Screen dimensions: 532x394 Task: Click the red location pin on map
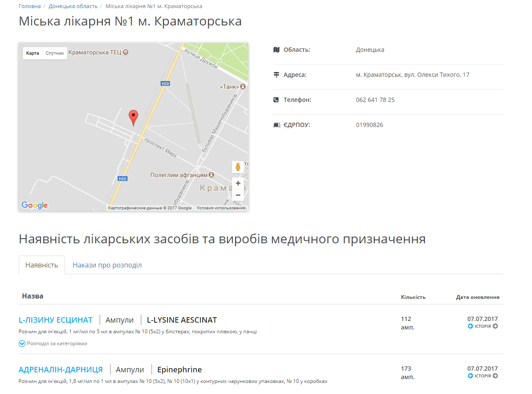[x=133, y=118]
